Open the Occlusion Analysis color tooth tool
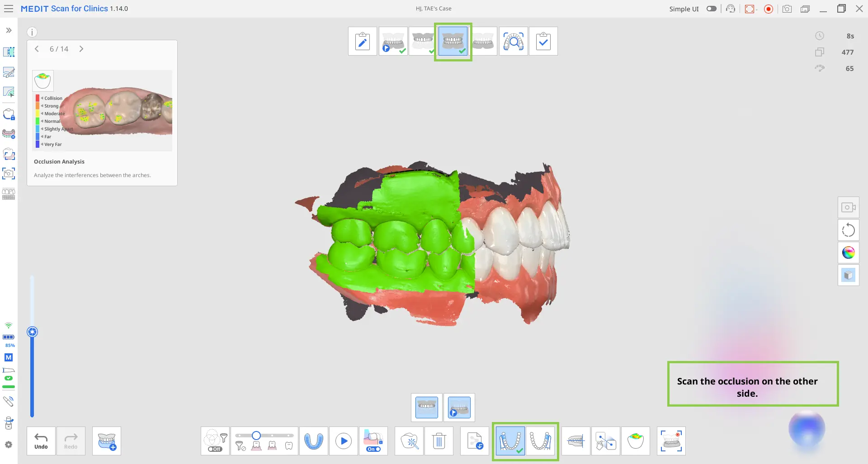The image size is (868, 464). [636, 441]
